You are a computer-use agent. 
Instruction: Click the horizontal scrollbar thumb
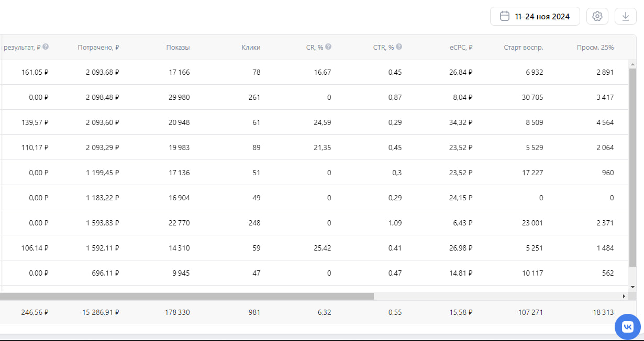pos(187,296)
